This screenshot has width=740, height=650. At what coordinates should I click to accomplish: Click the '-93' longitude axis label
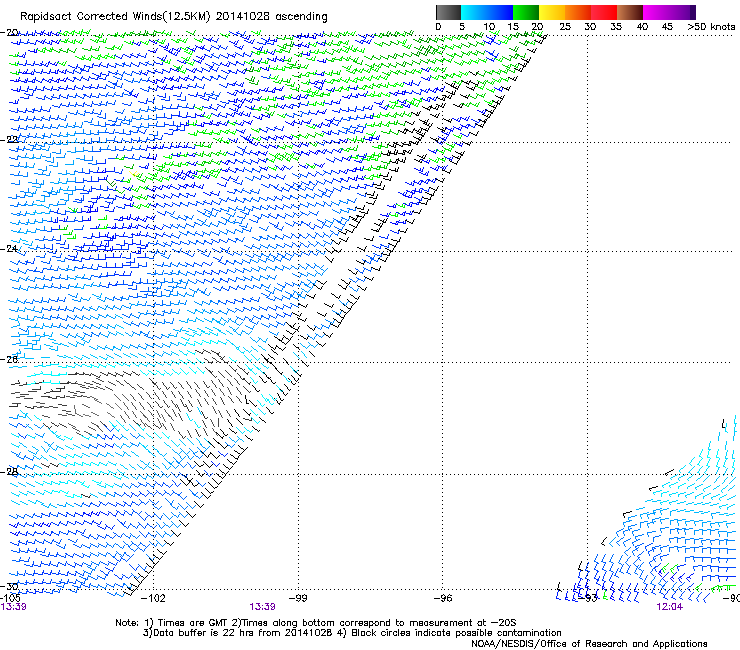(x=588, y=598)
